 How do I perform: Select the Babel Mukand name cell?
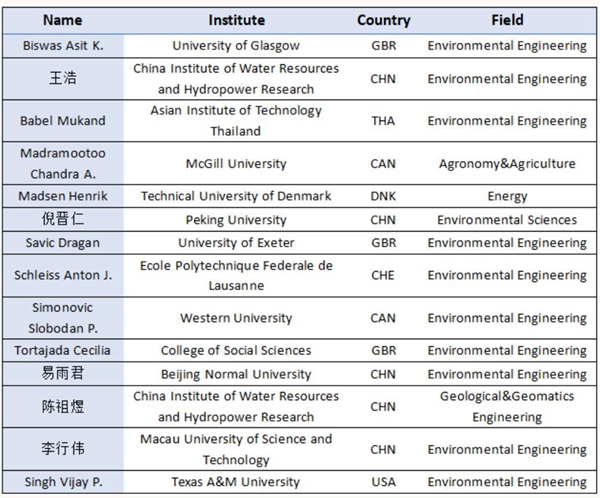(x=63, y=121)
